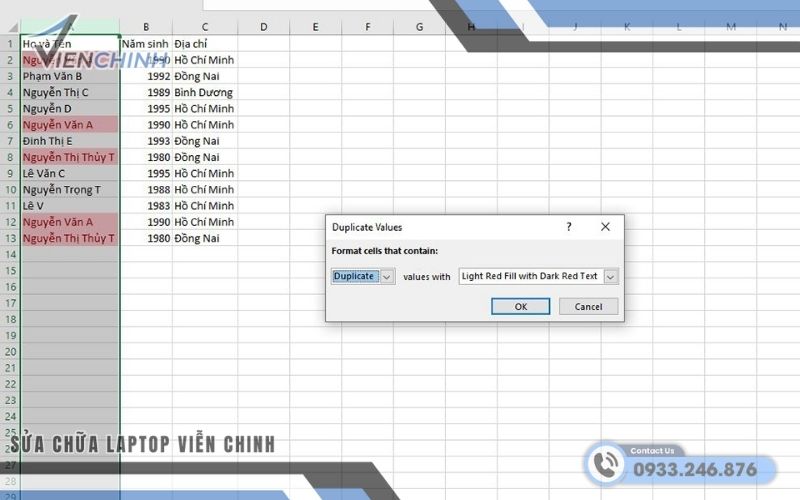Screen dimensions: 800x500
Task: Click cell 'Nguyễn Thị C'
Action: (x=70, y=92)
